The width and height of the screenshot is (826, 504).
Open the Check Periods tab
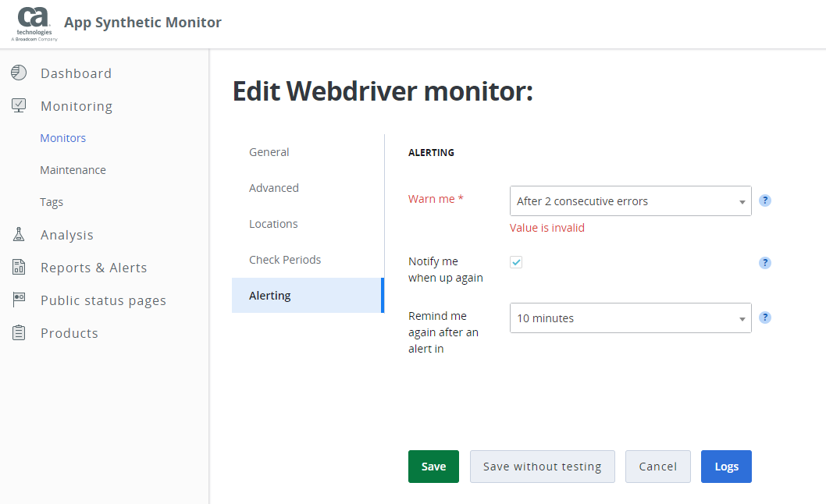click(285, 260)
